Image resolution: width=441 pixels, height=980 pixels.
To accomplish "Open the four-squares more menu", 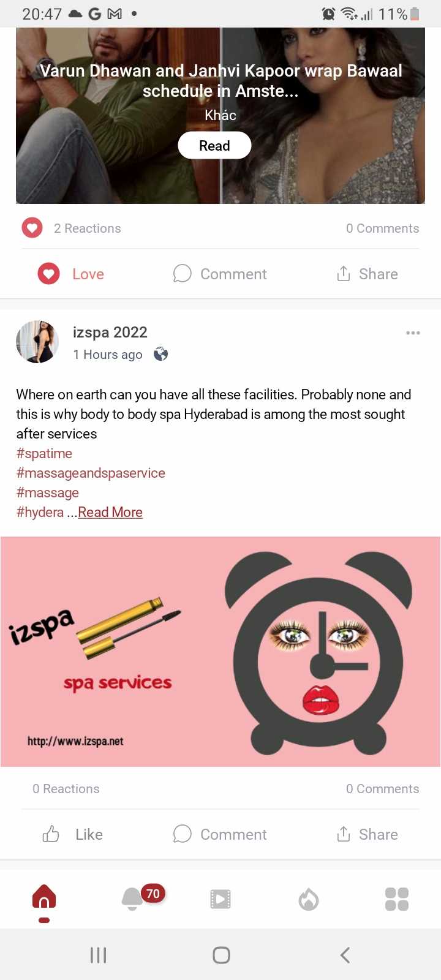I will click(x=397, y=899).
